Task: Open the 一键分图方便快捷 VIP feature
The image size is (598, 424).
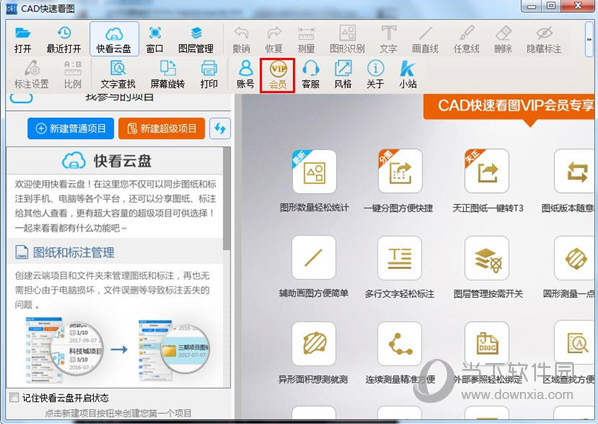Action: tap(400, 172)
